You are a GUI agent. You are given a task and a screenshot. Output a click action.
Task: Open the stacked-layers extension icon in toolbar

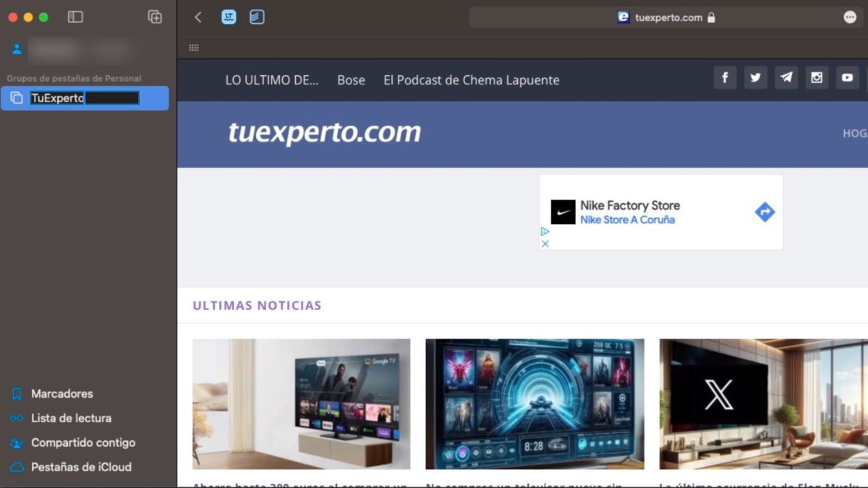257,17
